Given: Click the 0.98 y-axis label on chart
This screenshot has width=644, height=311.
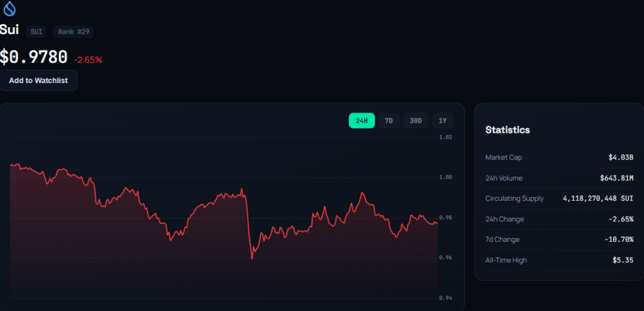Looking at the screenshot, I should point(446,218).
